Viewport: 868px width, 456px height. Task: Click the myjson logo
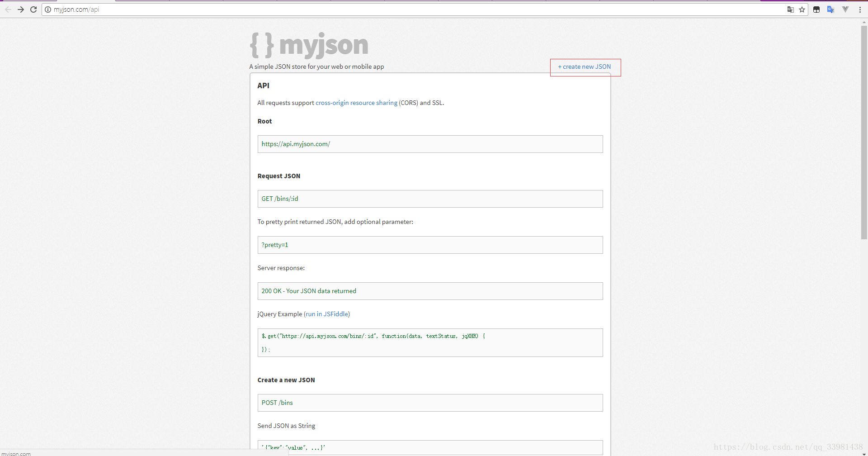[x=309, y=45]
